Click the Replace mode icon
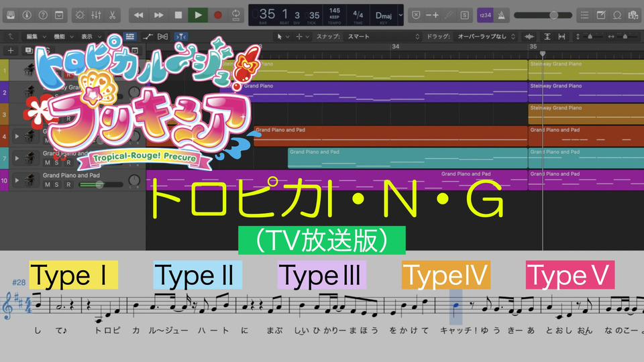The width and height of the screenshot is (644, 362). pyautogui.click(x=416, y=15)
